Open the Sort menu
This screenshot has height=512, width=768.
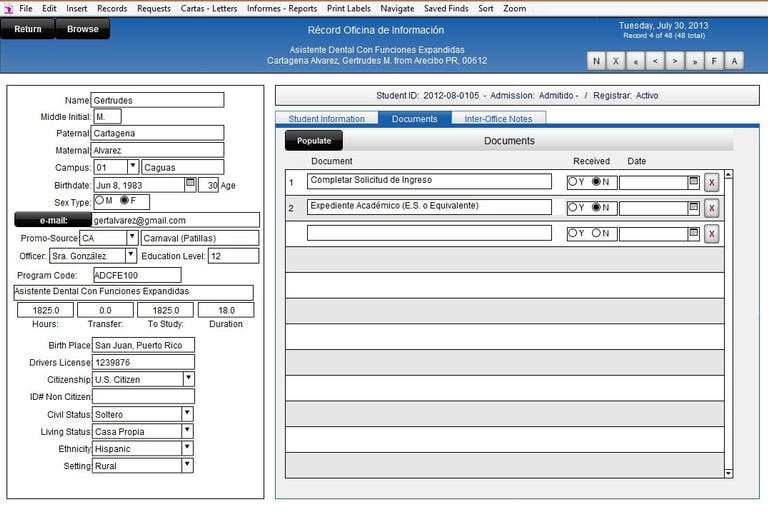coord(486,9)
